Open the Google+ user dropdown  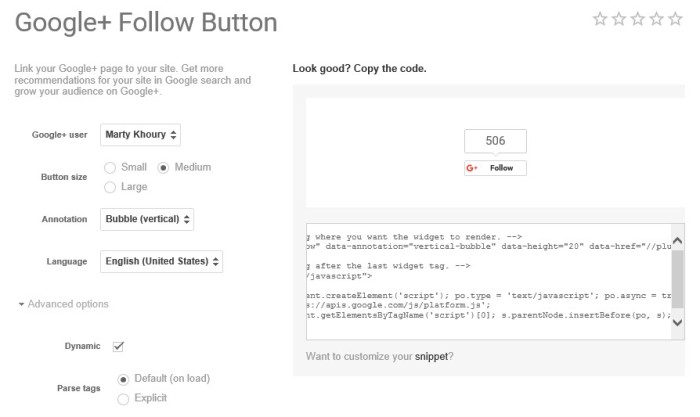(141, 134)
